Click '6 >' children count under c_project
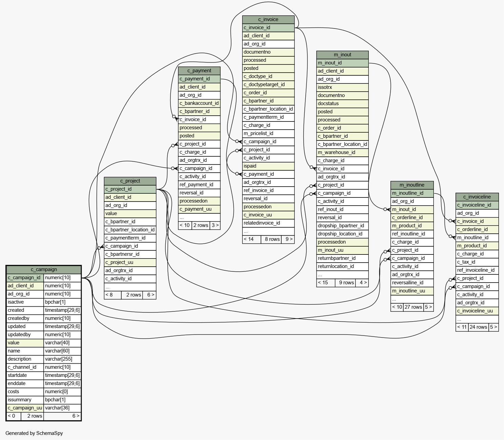 (149, 295)
